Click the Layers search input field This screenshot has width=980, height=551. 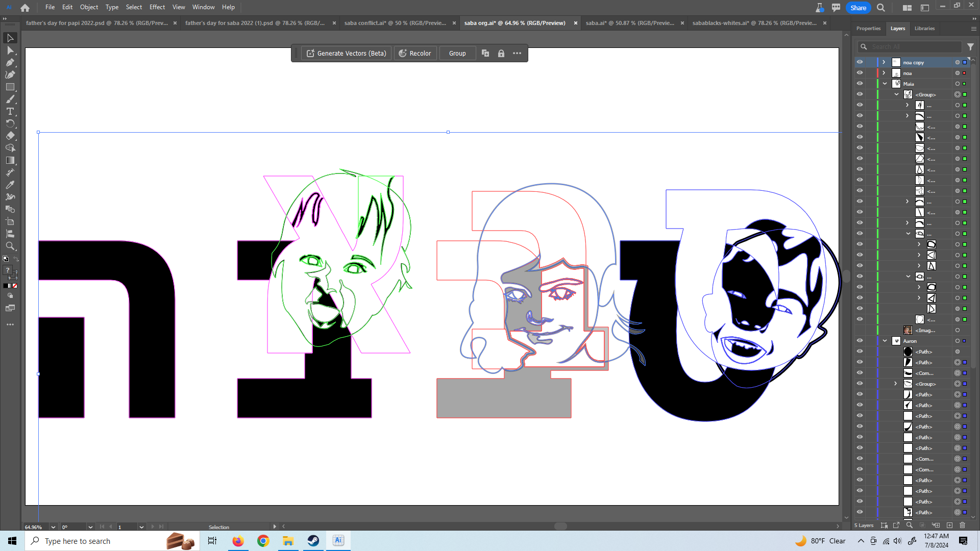tap(910, 47)
